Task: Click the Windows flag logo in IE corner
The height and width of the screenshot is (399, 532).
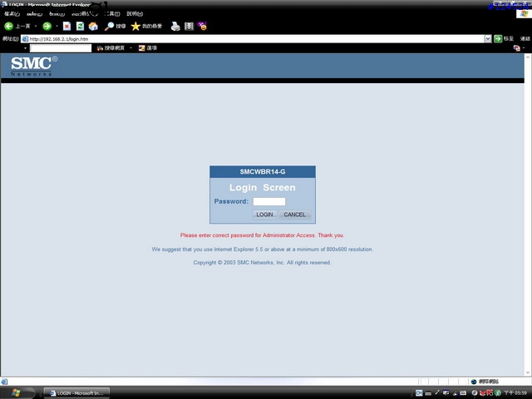Action: [525, 13]
